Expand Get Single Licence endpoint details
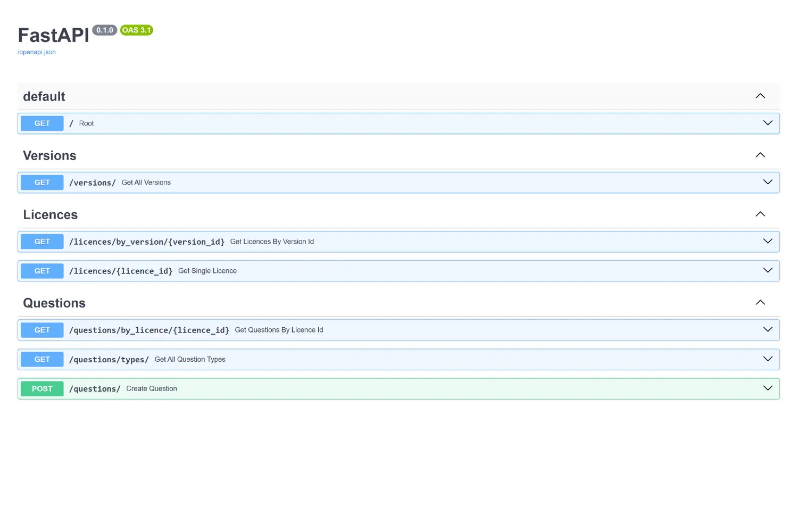 (x=768, y=270)
